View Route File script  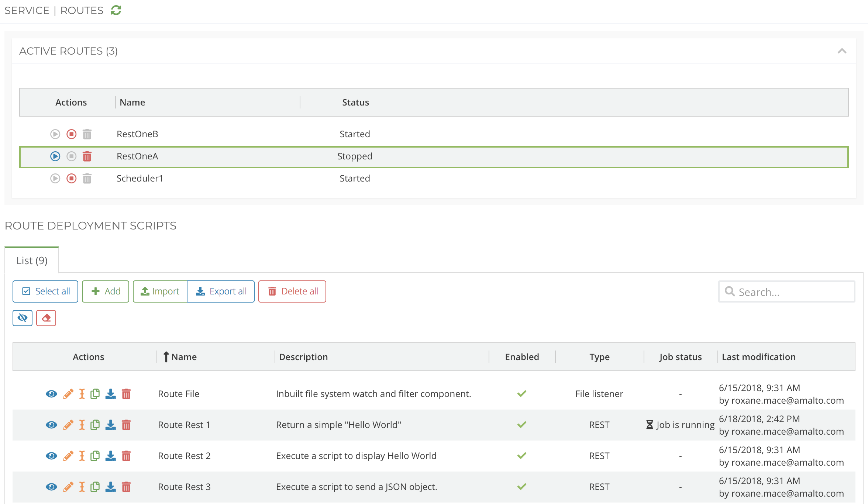51,394
